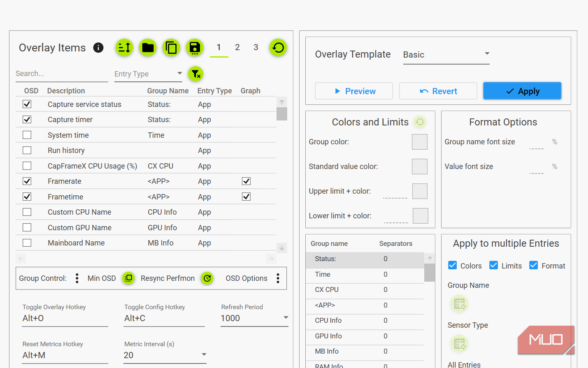Image resolution: width=588 pixels, height=368 pixels.
Task: Open the OSD Options three-dot menu
Action: [x=278, y=278]
